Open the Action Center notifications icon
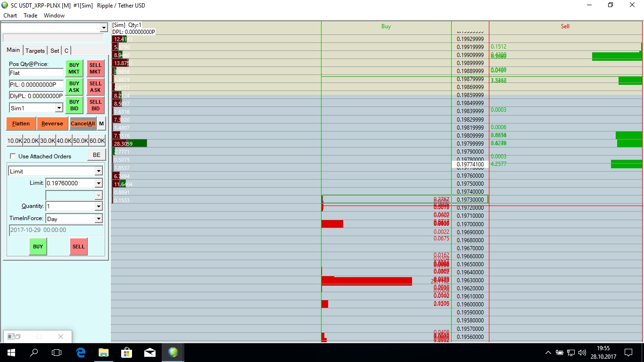This screenshot has height=362, width=644. coord(628,353)
